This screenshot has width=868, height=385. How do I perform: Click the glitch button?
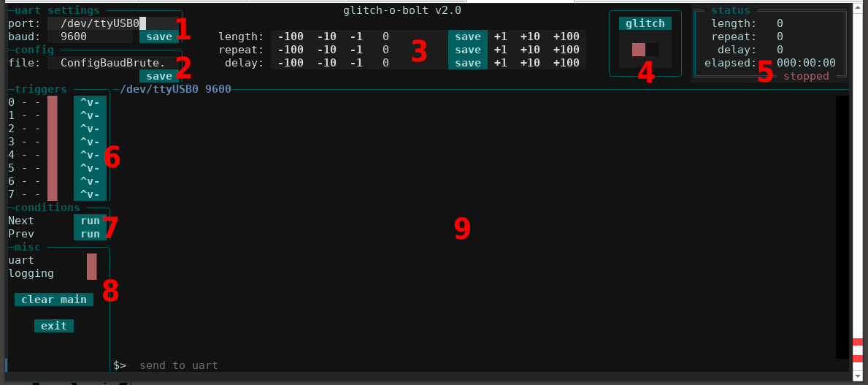point(645,23)
